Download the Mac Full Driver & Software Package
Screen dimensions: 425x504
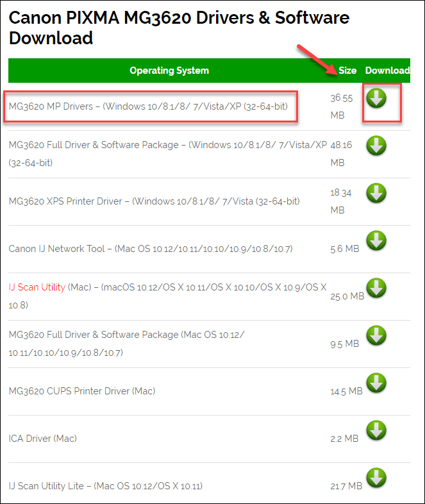point(376,336)
